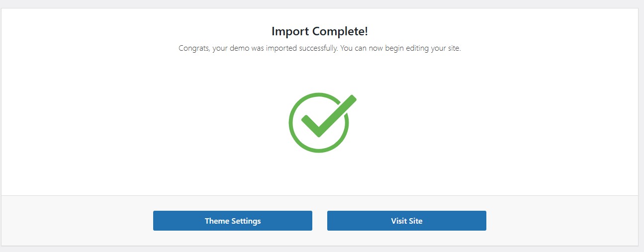Click the Theme Settings button
The width and height of the screenshot is (644, 252).
pyautogui.click(x=233, y=221)
